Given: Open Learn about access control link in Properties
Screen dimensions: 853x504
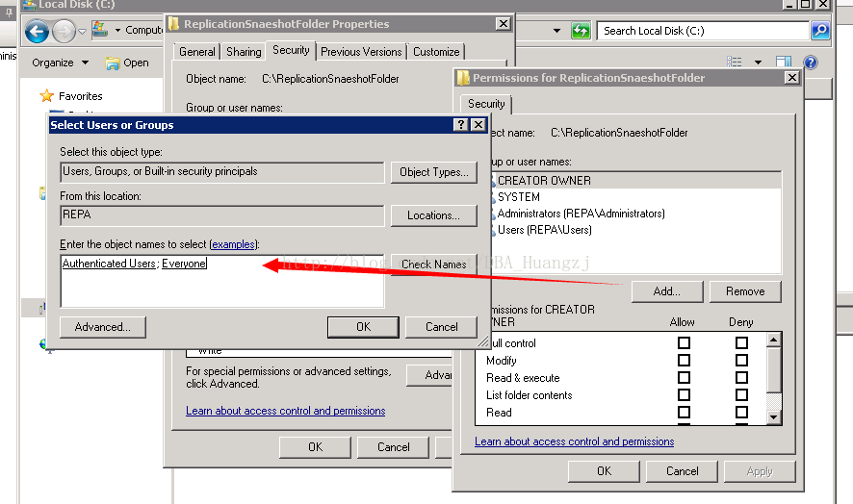Looking at the screenshot, I should tap(286, 411).
